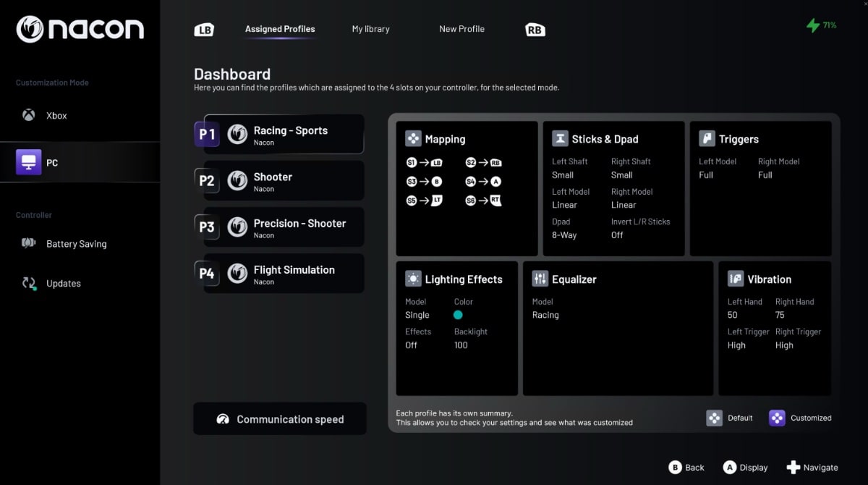Click the Nacon logo in sidebar
This screenshot has width=868, height=485.
(80, 30)
